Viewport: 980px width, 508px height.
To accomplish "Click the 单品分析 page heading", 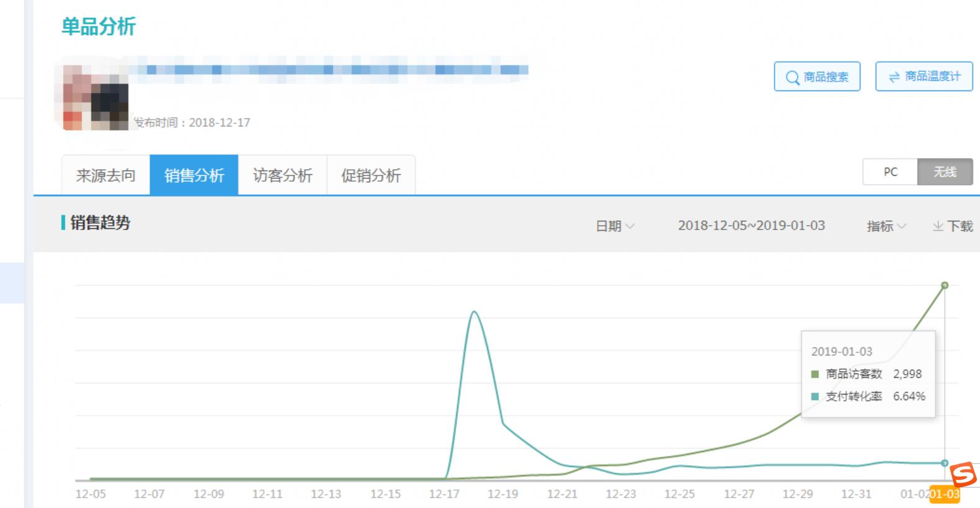I will [x=98, y=26].
